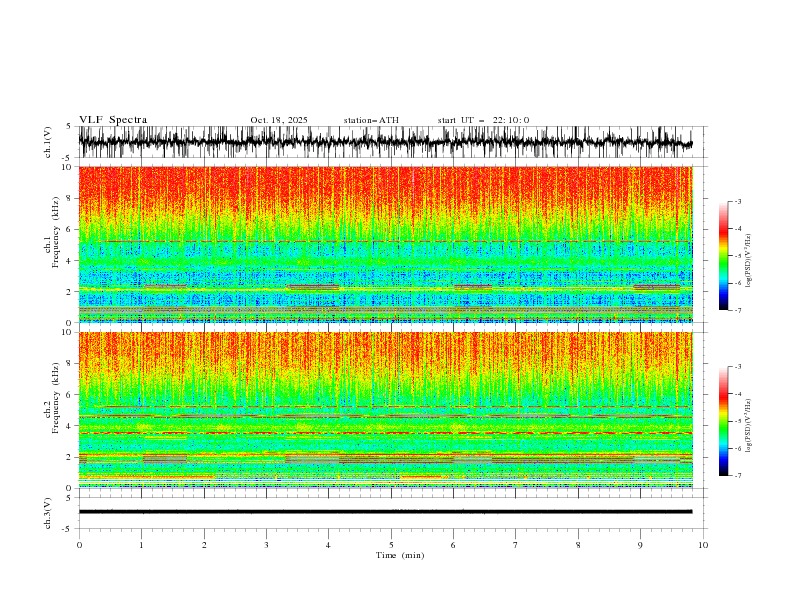Click the ch.3 flat black trace

(386, 512)
